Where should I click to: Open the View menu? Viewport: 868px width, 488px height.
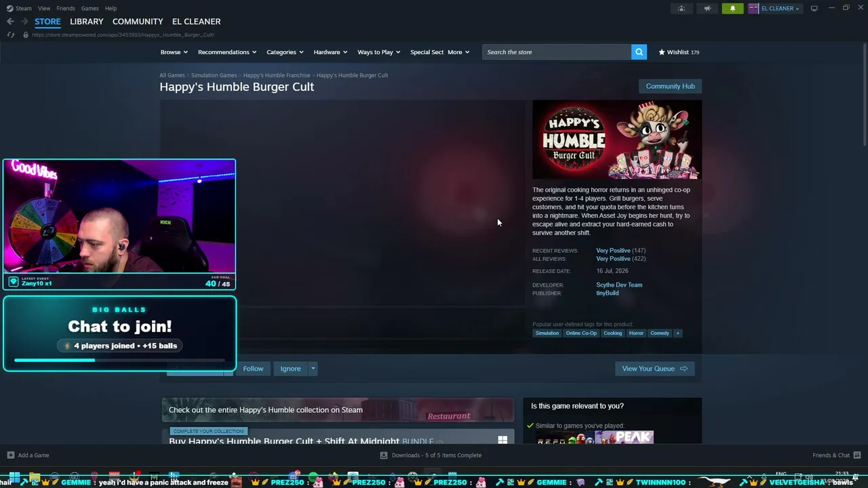pyautogui.click(x=44, y=8)
